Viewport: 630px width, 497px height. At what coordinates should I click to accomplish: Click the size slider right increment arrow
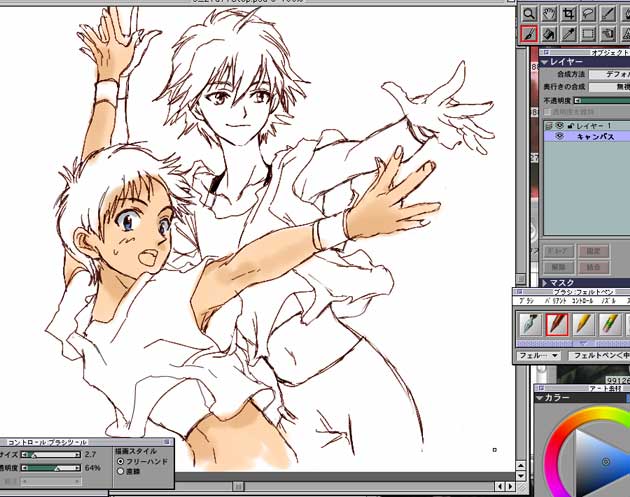(x=77, y=455)
